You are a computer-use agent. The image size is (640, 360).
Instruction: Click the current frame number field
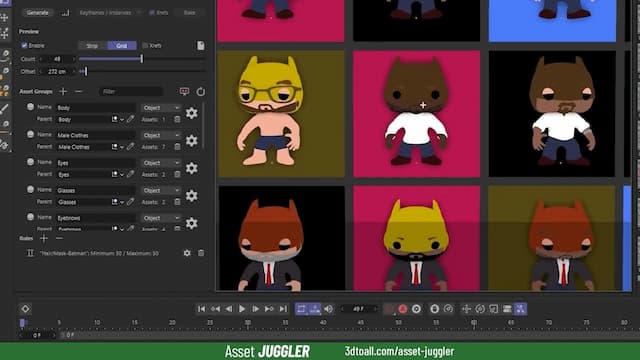[359, 309]
